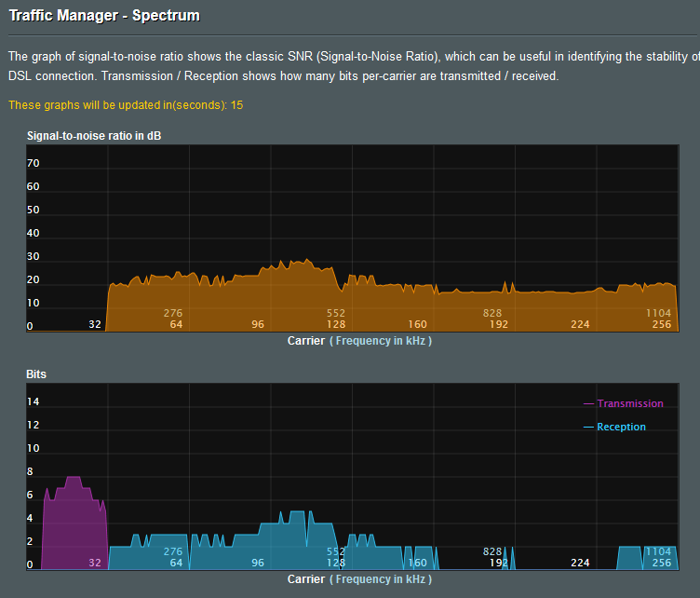The height and width of the screenshot is (598, 700).
Task: Click the 14 label on Bits axis
Action: pyautogui.click(x=33, y=401)
